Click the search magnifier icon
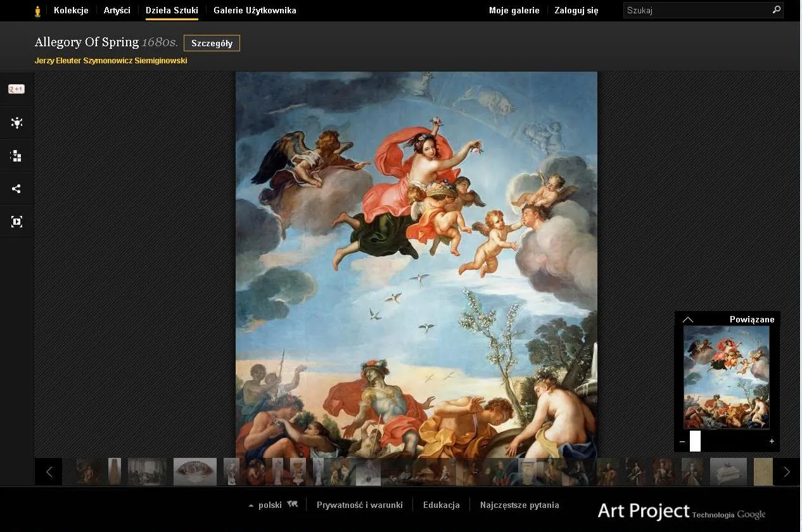 777,10
